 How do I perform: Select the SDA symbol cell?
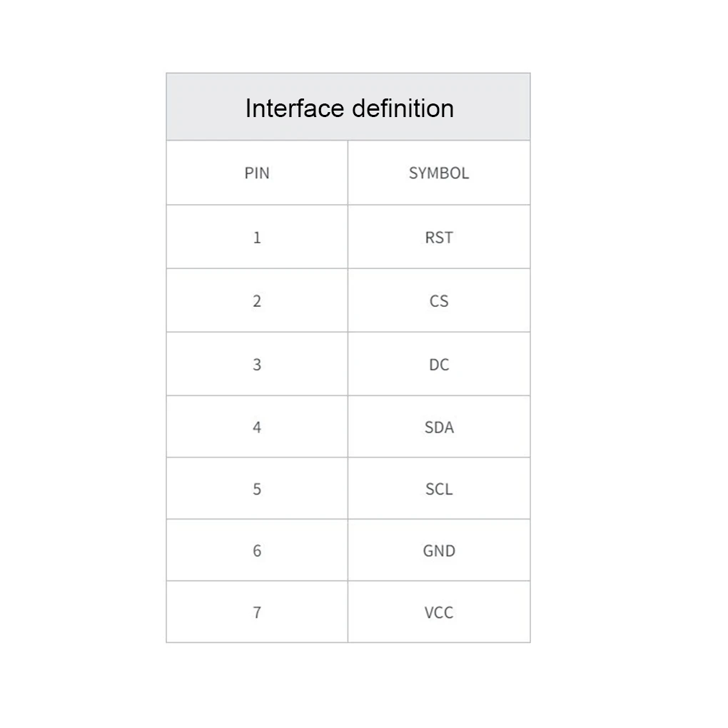[x=439, y=428]
